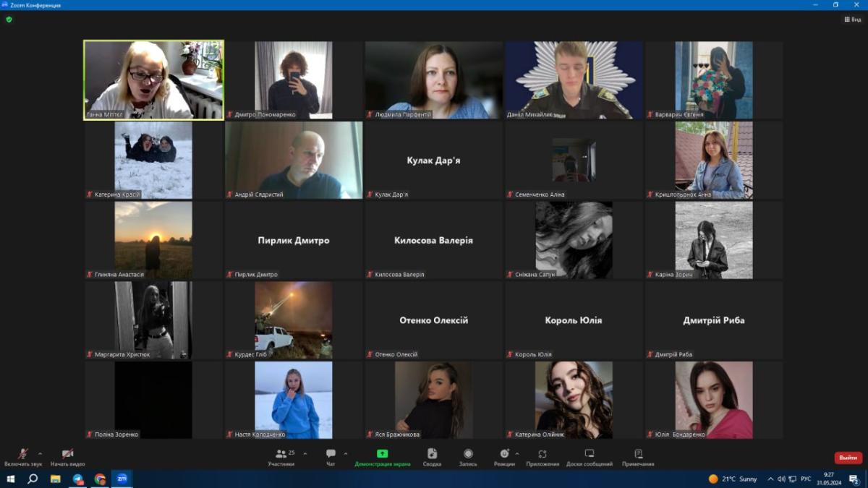The height and width of the screenshot is (488, 868).
Task: Open system volume control
Action: [x=781, y=479]
